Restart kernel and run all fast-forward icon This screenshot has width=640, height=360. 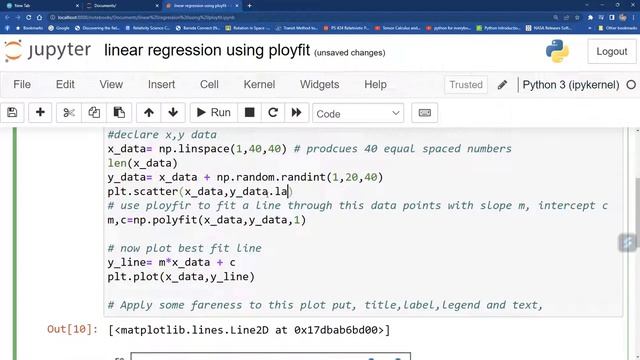click(296, 113)
